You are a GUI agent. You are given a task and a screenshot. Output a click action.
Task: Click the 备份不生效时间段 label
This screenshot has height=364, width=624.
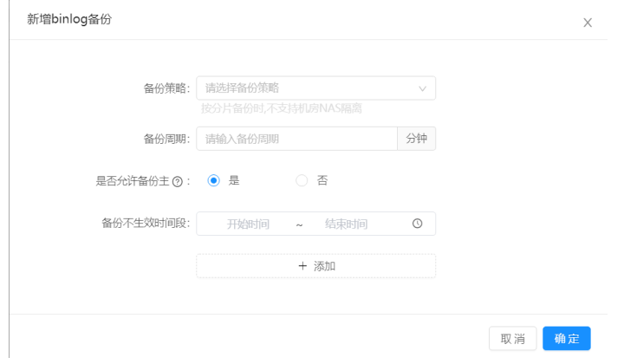(145, 224)
